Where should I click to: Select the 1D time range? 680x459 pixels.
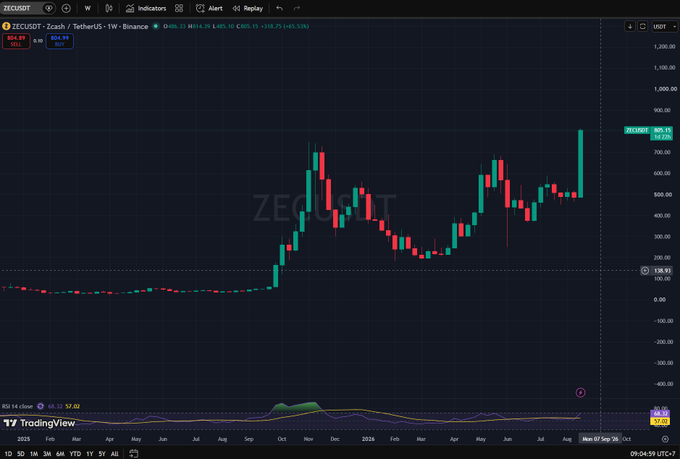[x=8, y=454]
